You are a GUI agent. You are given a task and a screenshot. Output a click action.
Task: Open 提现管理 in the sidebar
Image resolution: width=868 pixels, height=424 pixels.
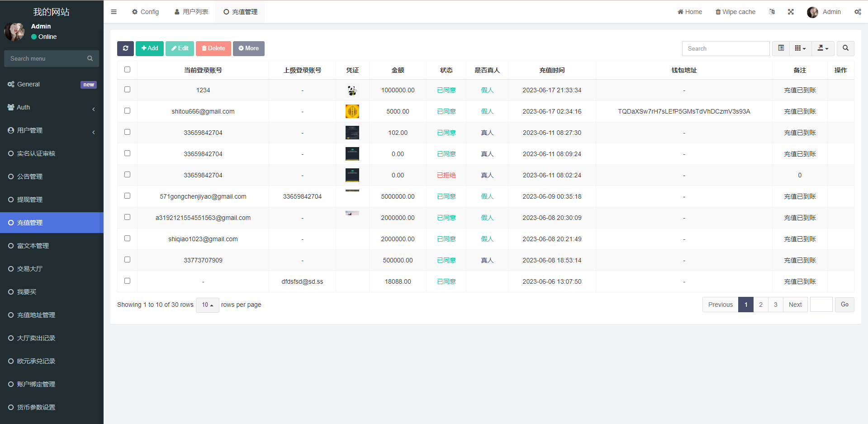click(x=30, y=200)
